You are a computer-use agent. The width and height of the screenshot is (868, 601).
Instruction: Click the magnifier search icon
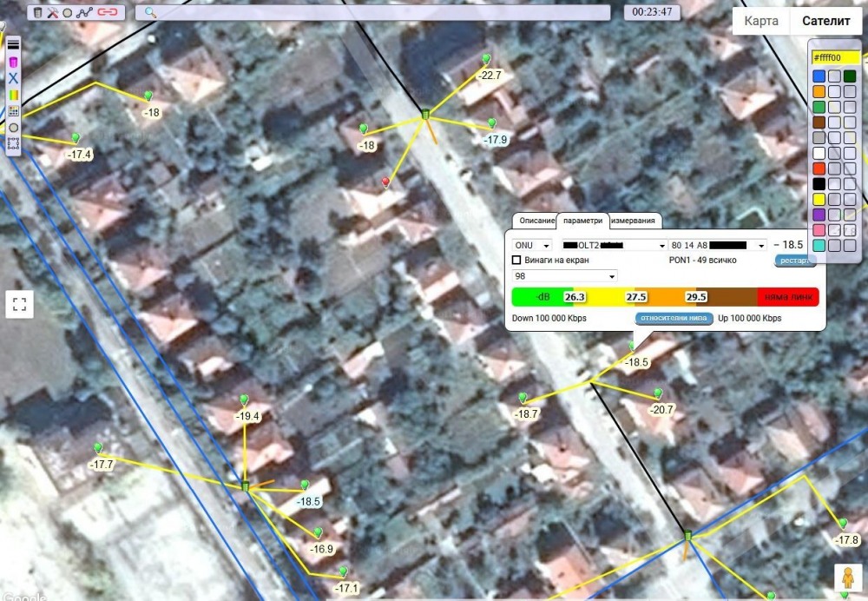point(149,13)
